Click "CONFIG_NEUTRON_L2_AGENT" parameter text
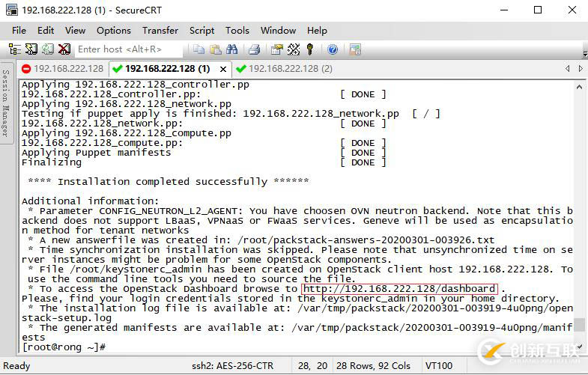 (x=168, y=211)
